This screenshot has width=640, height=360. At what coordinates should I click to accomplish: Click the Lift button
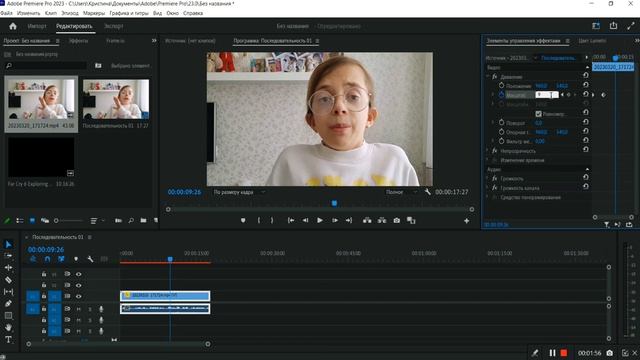pos(367,220)
